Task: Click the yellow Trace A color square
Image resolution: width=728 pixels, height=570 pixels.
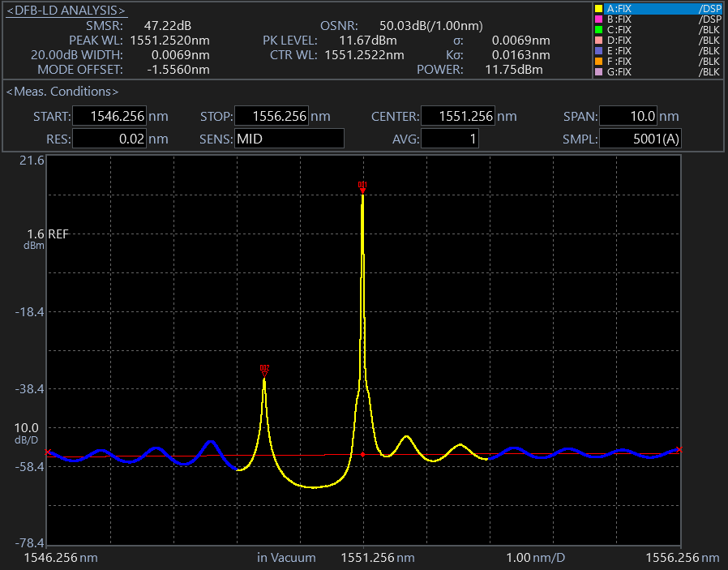Action: (599, 9)
